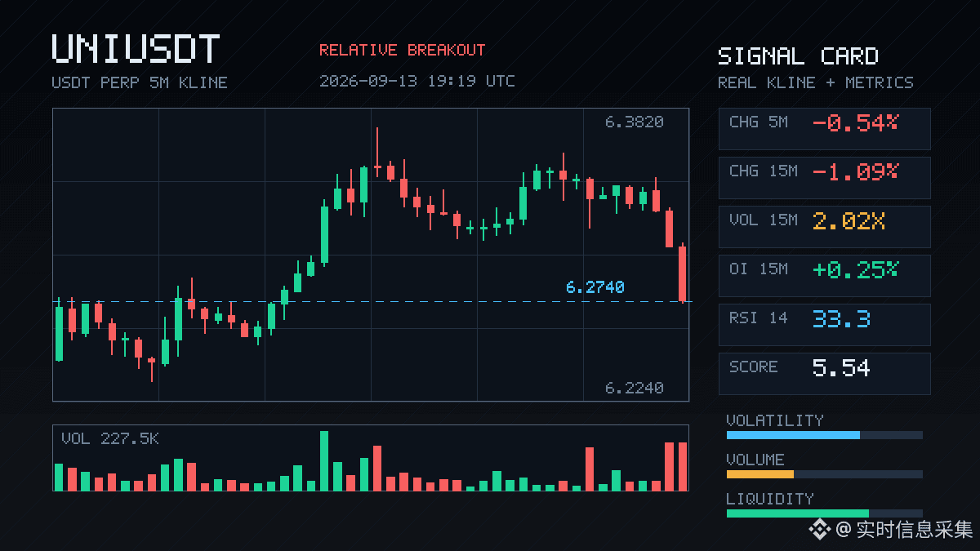This screenshot has height=551, width=980.
Task: Select the RELATIVE BREAKOUT signal label
Action: tap(402, 50)
